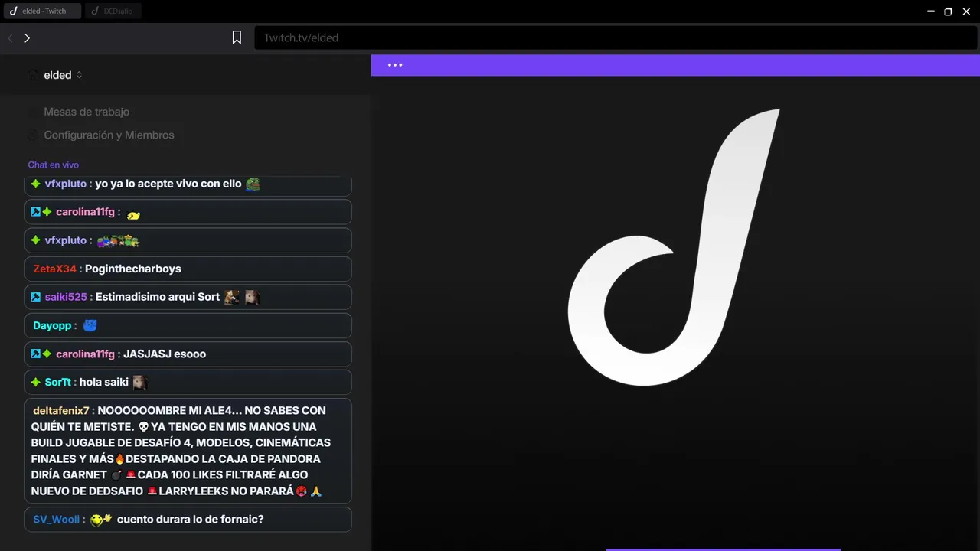
Task: Go back with the left arrow
Action: (11, 37)
